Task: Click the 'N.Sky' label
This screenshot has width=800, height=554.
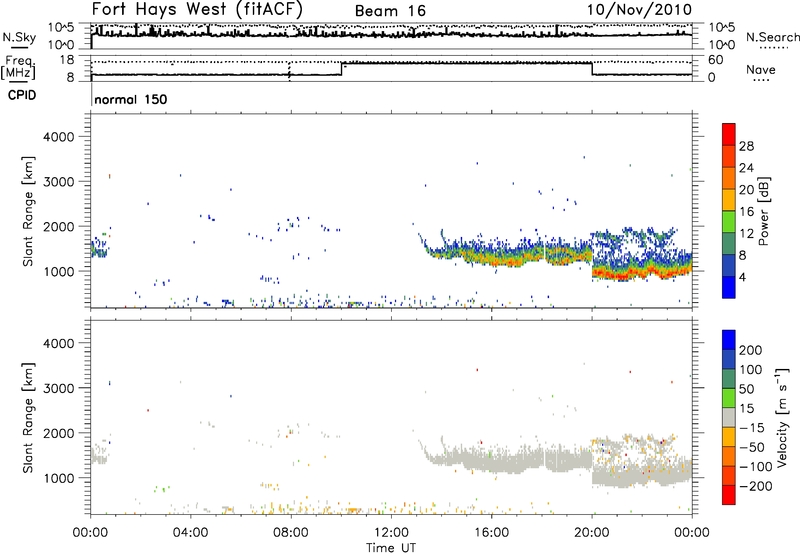Action: pos(19,37)
